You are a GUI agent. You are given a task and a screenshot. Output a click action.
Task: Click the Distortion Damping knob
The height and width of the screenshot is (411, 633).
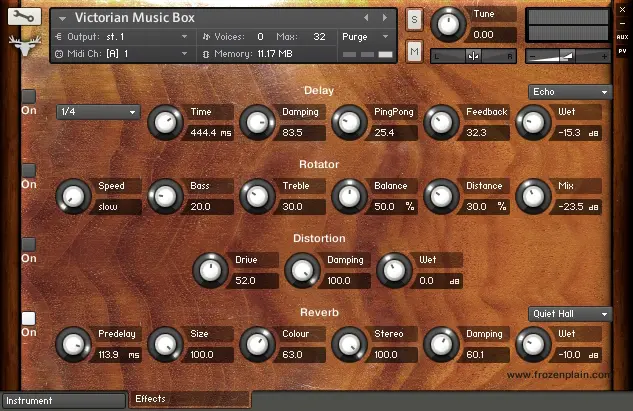click(x=302, y=271)
